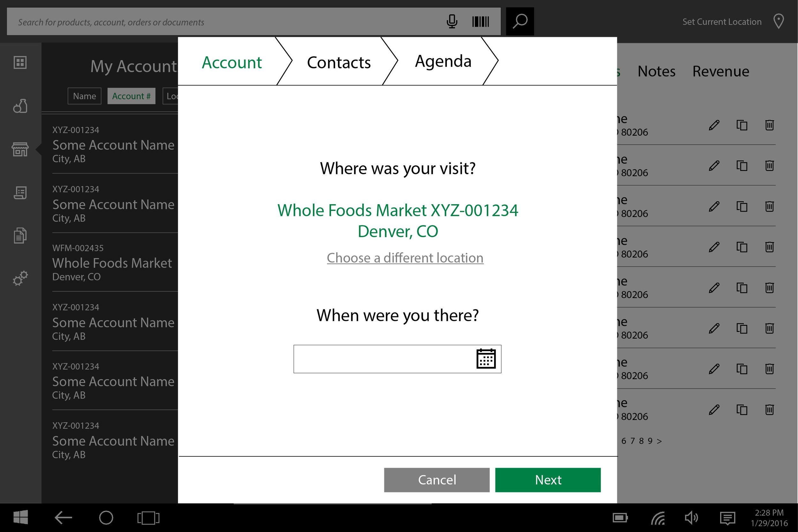Enable the Account # filter

pos(131,96)
